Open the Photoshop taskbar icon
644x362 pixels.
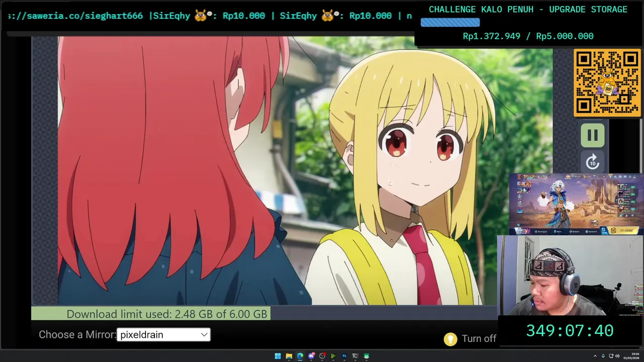pos(344,356)
